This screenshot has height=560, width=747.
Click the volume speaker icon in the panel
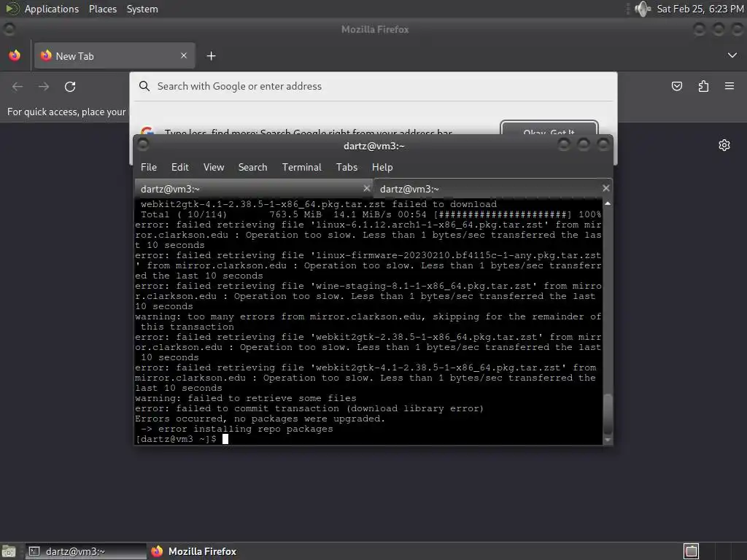(x=643, y=9)
